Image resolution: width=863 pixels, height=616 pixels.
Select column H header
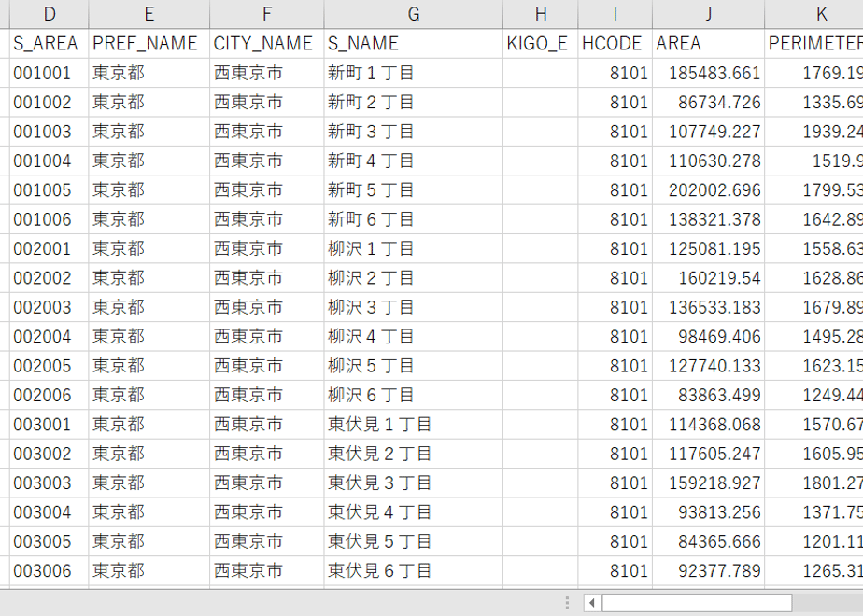click(541, 14)
